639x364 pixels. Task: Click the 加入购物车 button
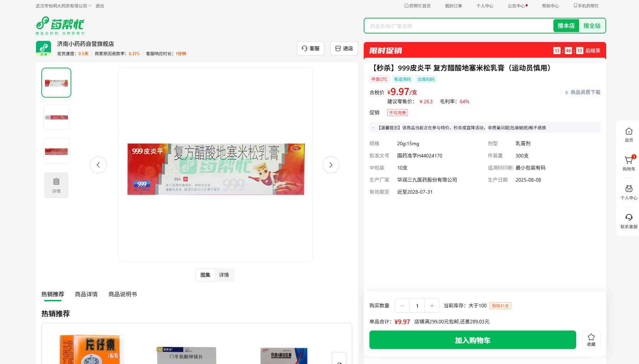(x=472, y=340)
